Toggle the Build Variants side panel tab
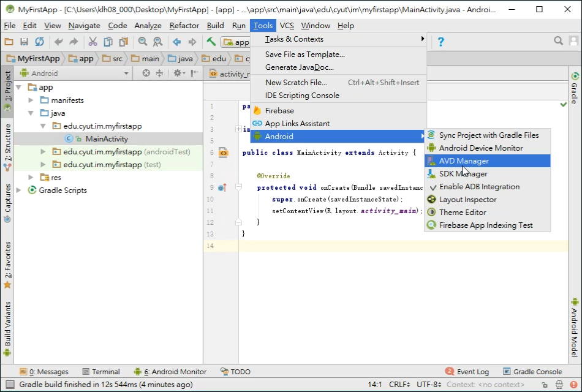Viewport: 582px width, 392px height. tap(7, 330)
